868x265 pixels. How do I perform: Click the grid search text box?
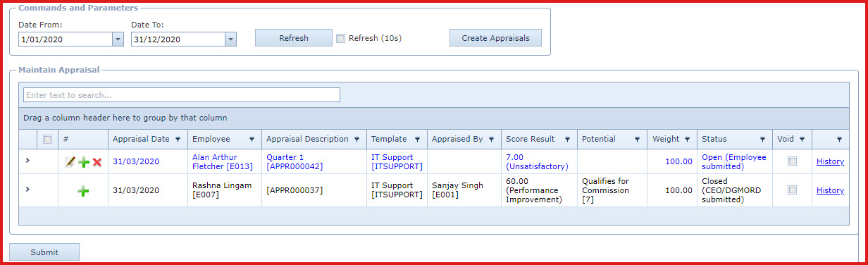coord(182,95)
